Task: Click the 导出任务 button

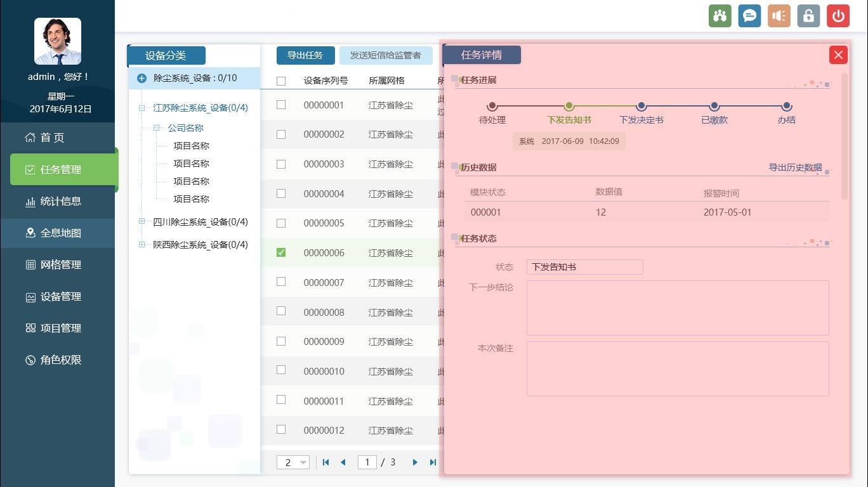Action: [x=305, y=55]
